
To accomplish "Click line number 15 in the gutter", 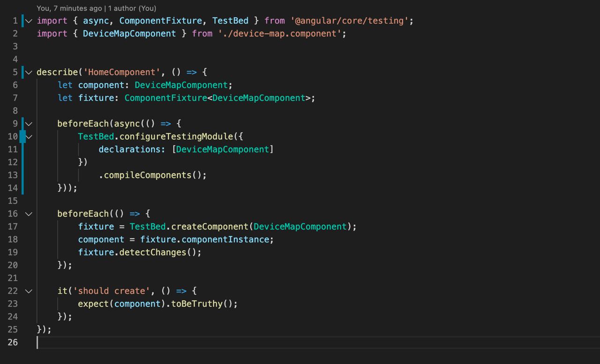I will 13,201.
